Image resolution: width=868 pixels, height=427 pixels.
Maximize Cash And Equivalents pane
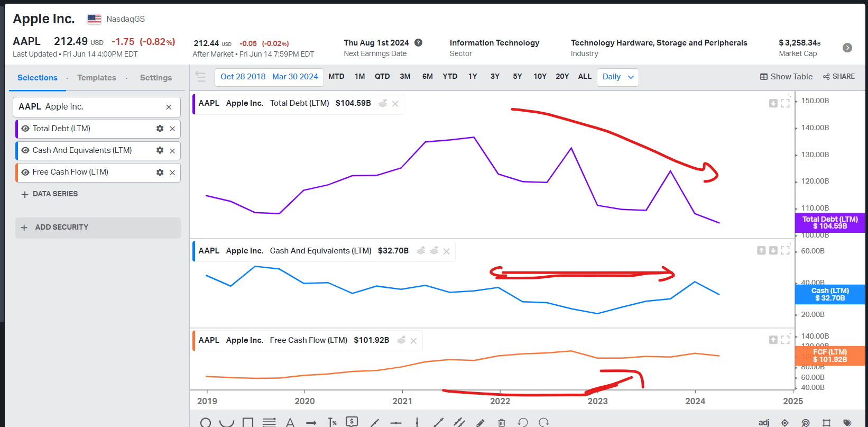786,250
